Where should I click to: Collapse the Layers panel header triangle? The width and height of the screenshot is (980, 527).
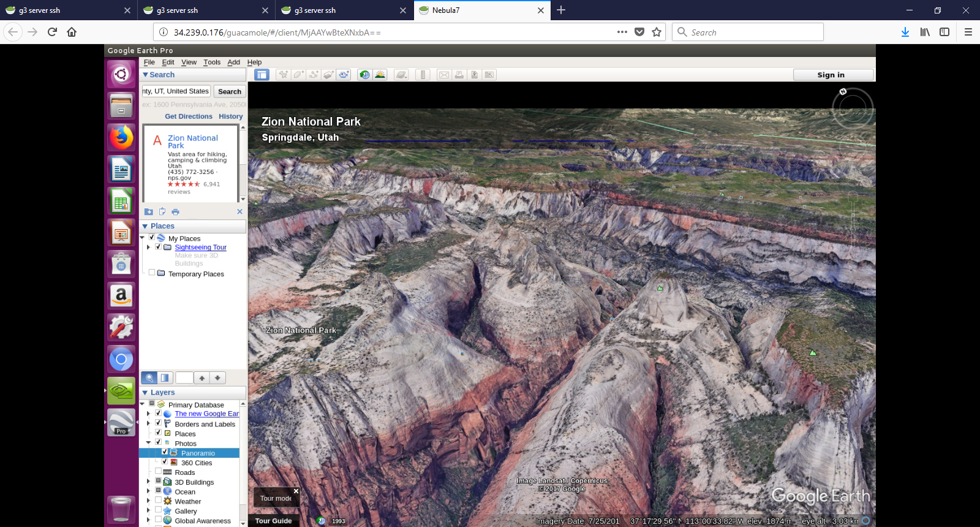point(145,393)
